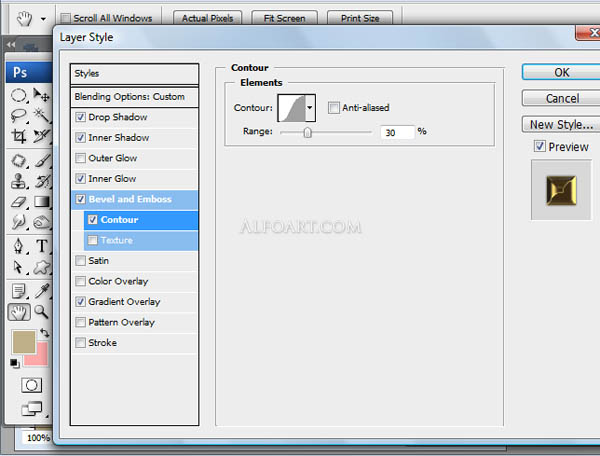Select the History Brush tool
The image size is (600, 456).
click(x=41, y=181)
